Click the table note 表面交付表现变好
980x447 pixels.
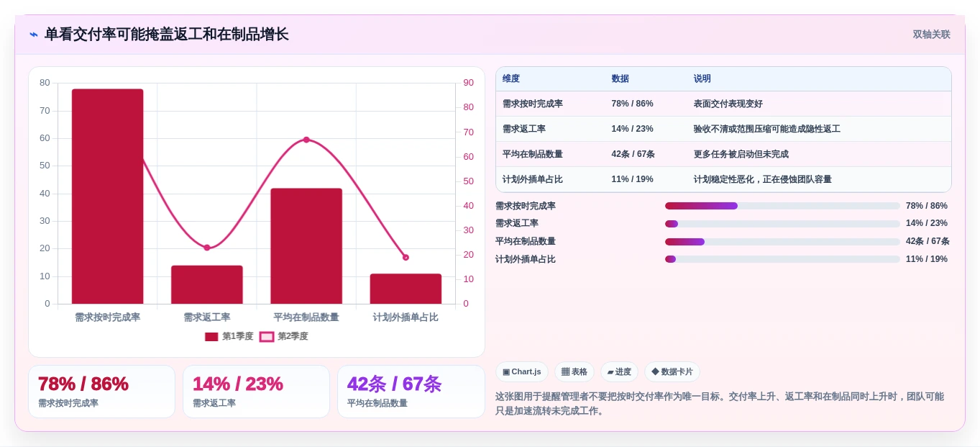(728, 104)
